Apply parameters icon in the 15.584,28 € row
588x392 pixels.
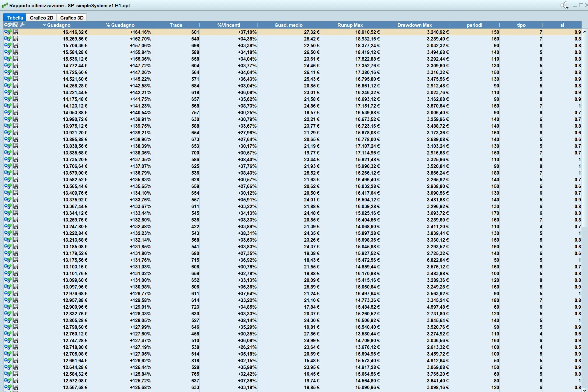8,52
